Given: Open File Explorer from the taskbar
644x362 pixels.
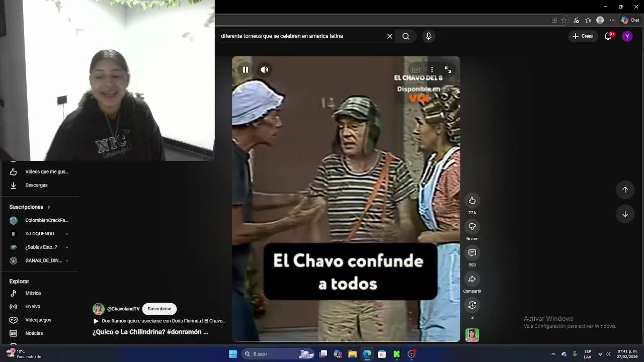Looking at the screenshot, I should pyautogui.click(x=352, y=354).
